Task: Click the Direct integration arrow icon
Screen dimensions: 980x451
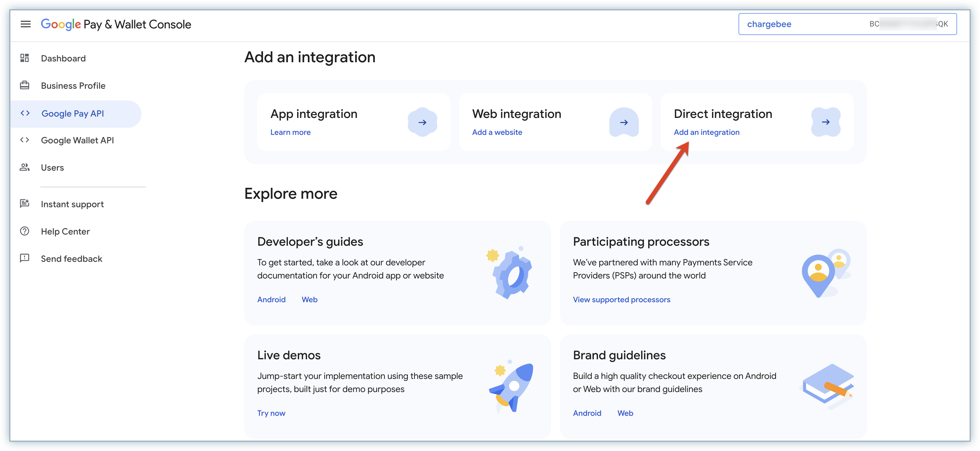Action: (825, 122)
